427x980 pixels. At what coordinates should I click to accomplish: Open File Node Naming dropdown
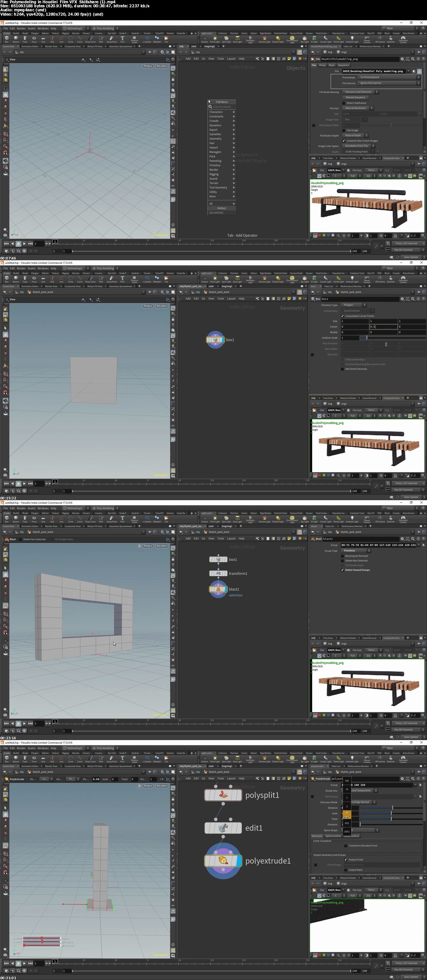(360, 92)
